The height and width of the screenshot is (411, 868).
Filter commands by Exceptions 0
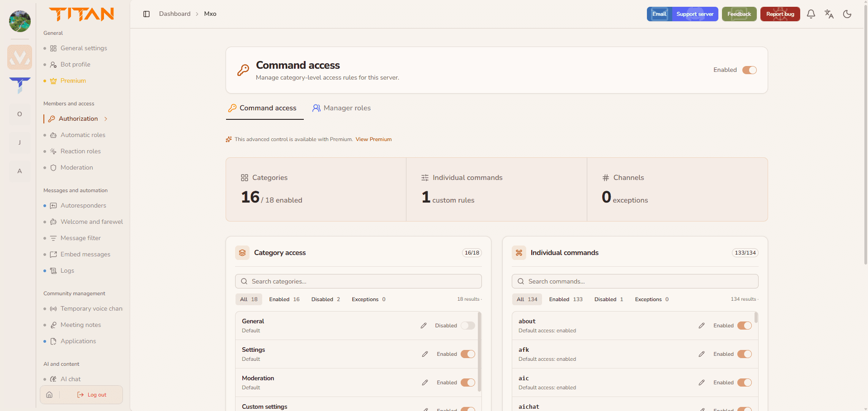pos(652,299)
